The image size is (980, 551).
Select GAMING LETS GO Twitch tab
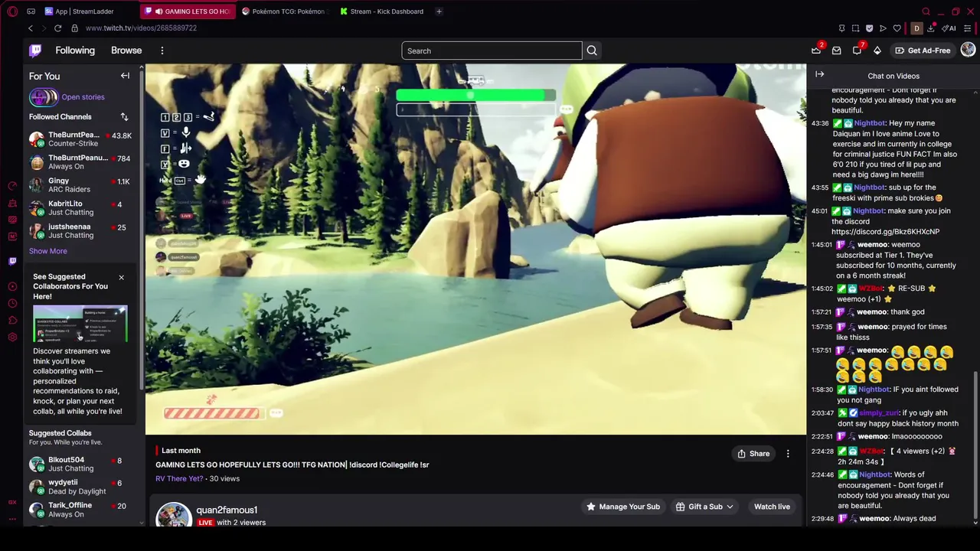click(188, 11)
